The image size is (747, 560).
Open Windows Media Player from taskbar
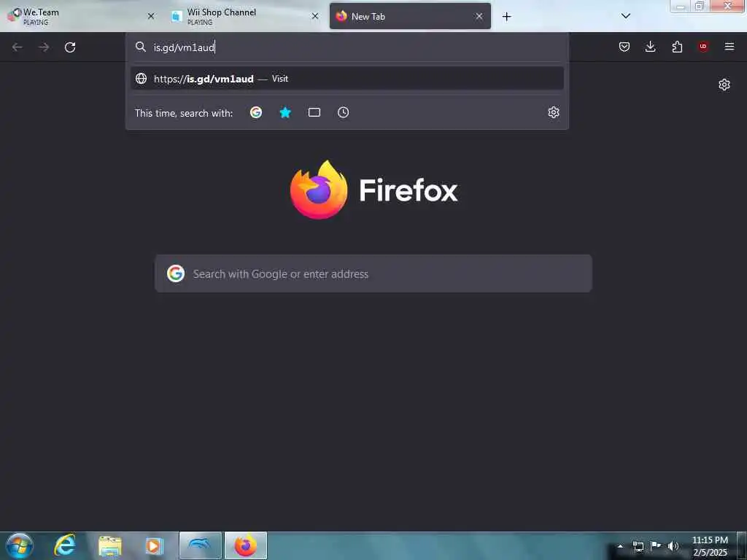tap(154, 546)
